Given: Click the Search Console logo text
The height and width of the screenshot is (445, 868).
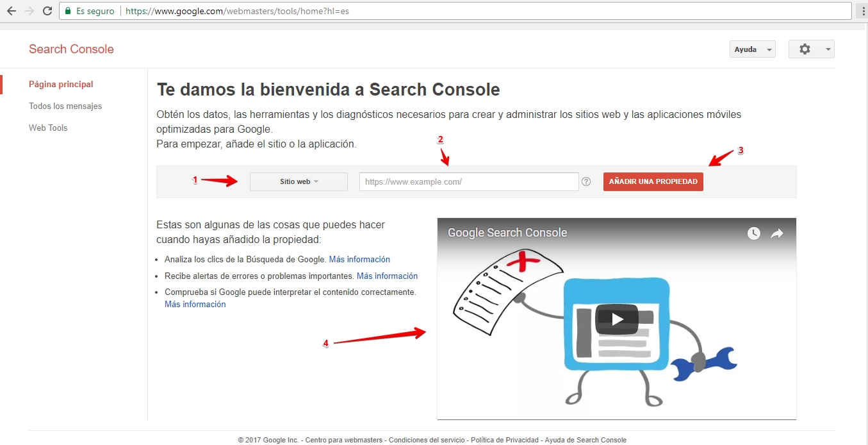Looking at the screenshot, I should (x=71, y=49).
